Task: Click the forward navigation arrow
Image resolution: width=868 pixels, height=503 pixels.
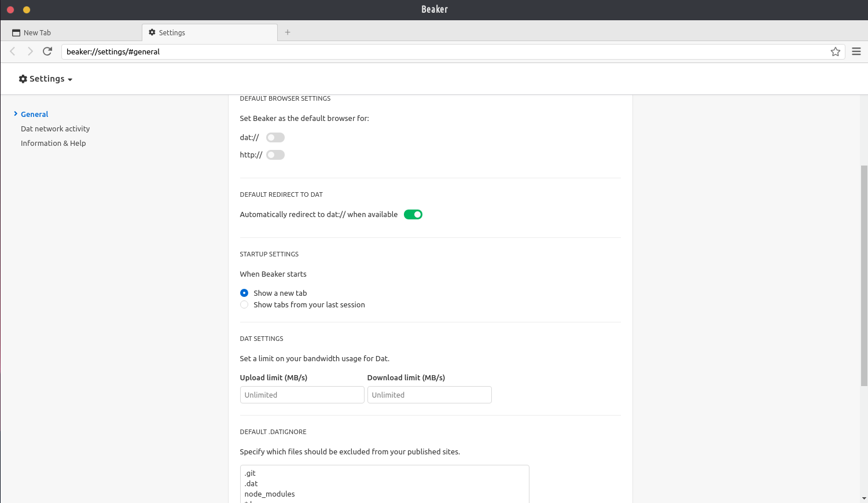Action: click(30, 52)
